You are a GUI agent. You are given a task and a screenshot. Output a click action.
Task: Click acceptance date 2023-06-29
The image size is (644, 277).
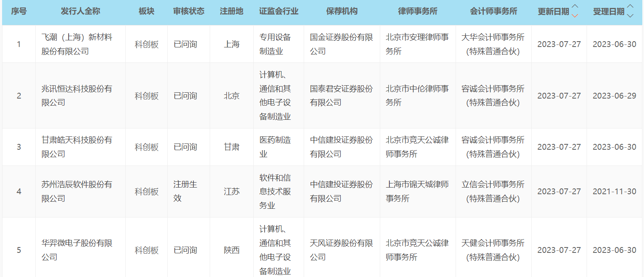(614, 96)
